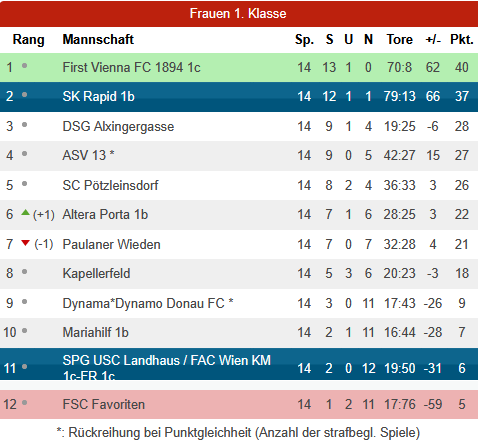
Task: Click the red down arrow beside Paulaner Wieden
Action: (x=25, y=243)
